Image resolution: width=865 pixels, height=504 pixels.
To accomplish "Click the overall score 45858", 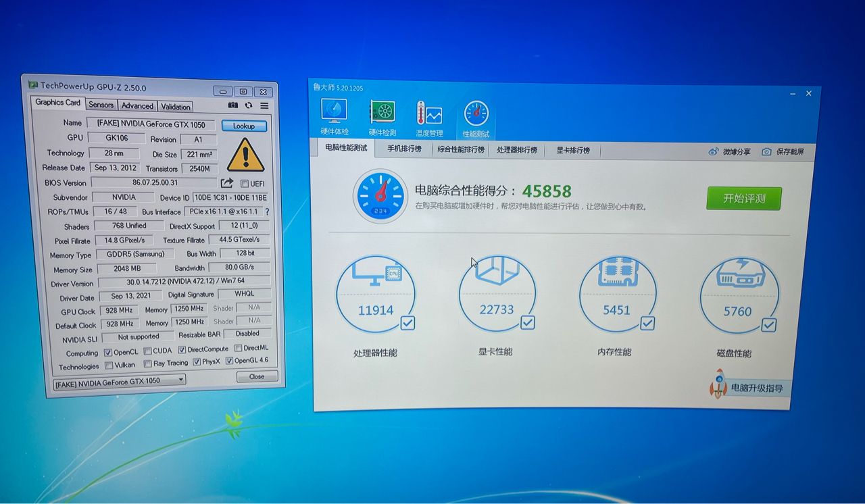I will click(547, 192).
